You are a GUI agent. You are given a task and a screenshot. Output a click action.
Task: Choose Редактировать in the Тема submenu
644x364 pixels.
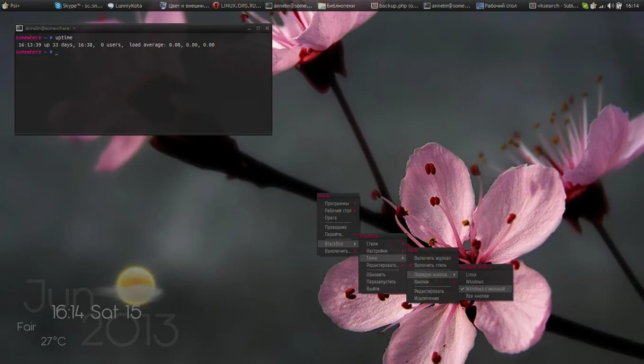(x=432, y=291)
